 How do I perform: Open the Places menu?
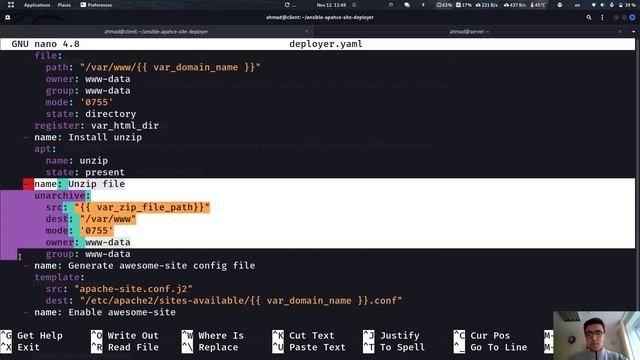(64, 5)
